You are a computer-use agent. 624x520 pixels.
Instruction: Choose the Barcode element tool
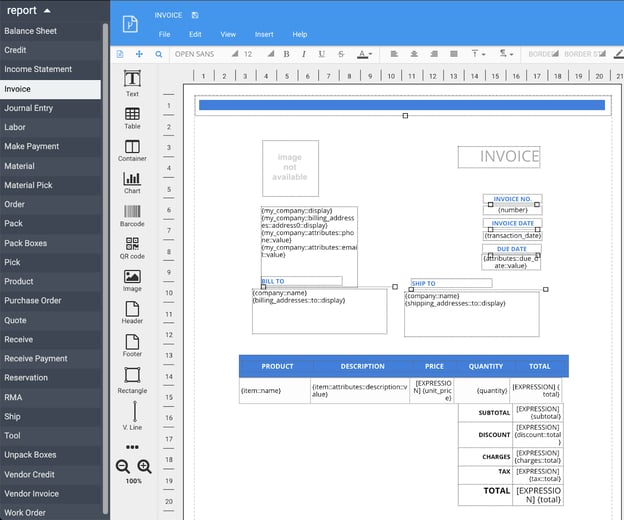[132, 214]
